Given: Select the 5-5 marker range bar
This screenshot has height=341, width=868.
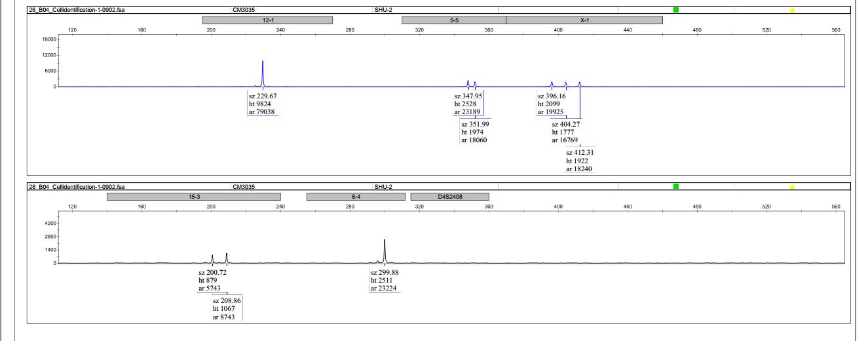Looking at the screenshot, I should pos(454,20).
